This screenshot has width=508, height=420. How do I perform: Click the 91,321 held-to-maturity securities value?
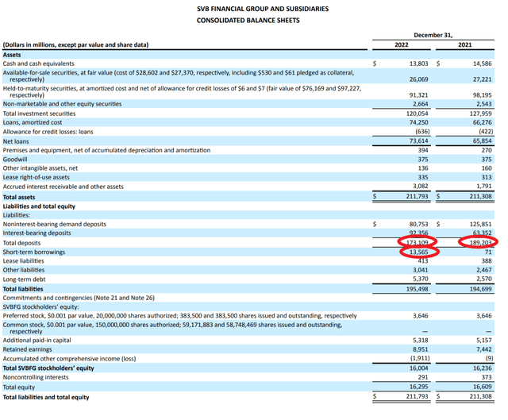tap(418, 95)
